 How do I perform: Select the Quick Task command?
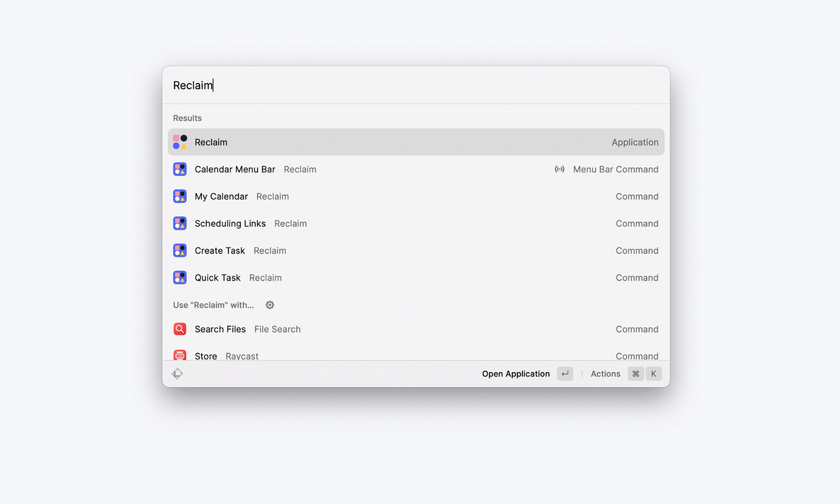point(416,278)
